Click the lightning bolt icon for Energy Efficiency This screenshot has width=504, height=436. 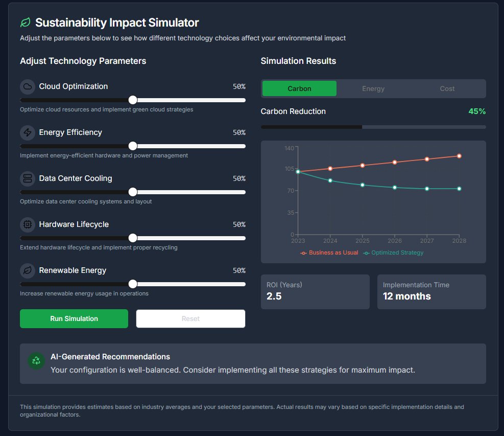point(28,132)
